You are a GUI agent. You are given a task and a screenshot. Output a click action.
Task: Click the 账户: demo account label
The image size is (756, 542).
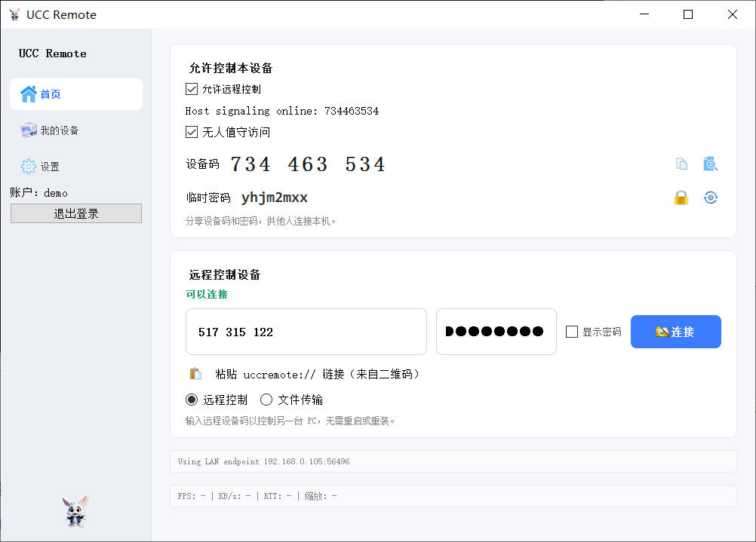tap(38, 193)
